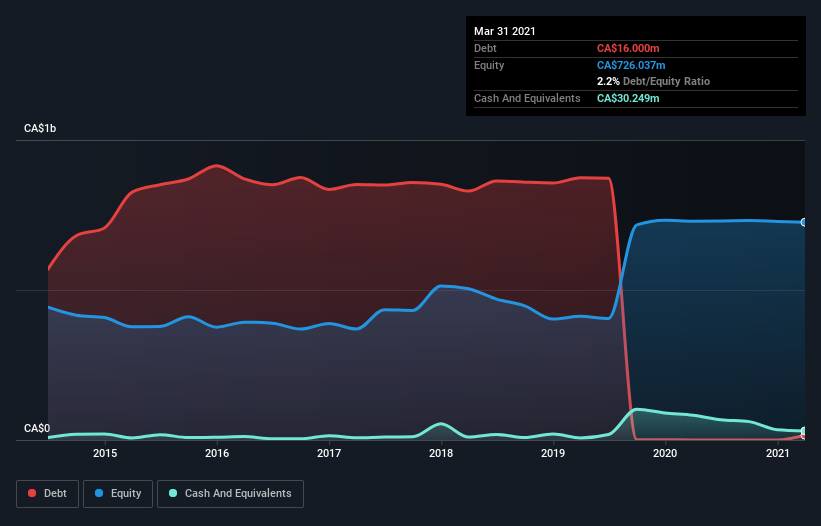Click the Equity row label in tooltip
This screenshot has height=526, width=821.
click(x=489, y=65)
